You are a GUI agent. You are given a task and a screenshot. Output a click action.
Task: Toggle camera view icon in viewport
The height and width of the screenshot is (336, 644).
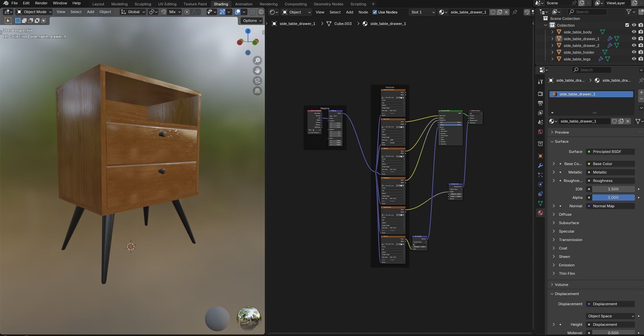coord(257,81)
